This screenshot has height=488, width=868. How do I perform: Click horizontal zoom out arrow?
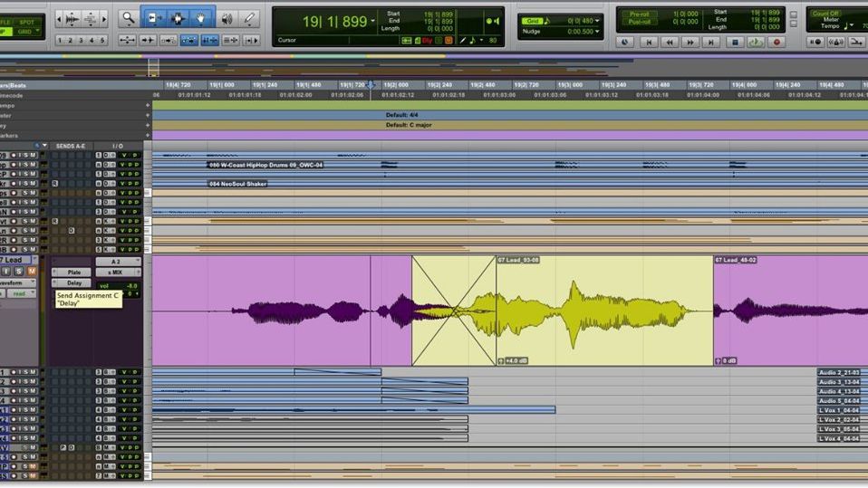pyautogui.click(x=59, y=19)
